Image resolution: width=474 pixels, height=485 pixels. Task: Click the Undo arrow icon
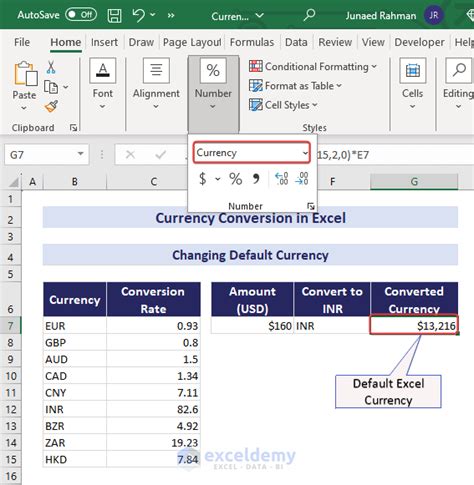pyautogui.click(x=138, y=15)
